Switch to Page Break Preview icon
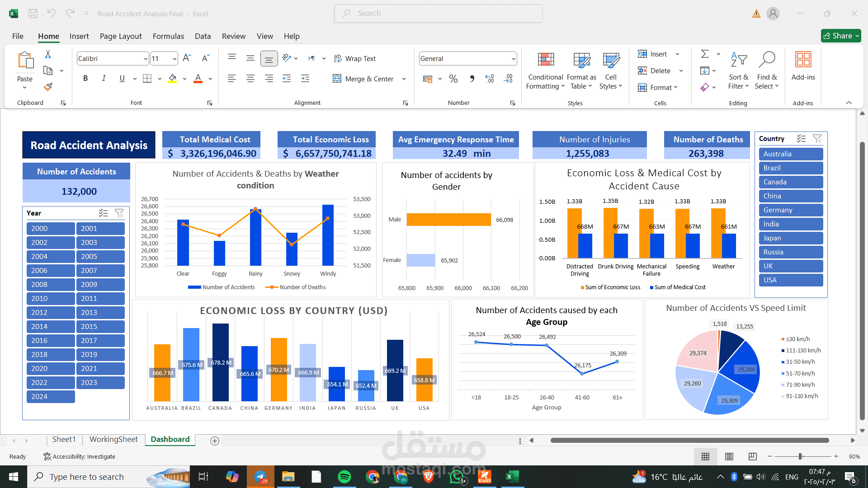Viewport: 868px width, 488px height. (x=753, y=457)
